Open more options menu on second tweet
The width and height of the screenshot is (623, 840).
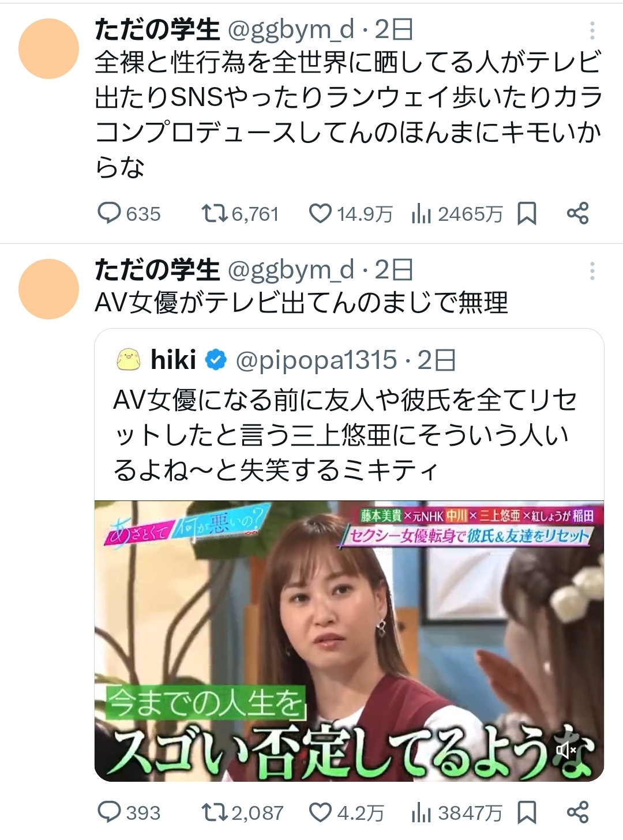tap(592, 271)
